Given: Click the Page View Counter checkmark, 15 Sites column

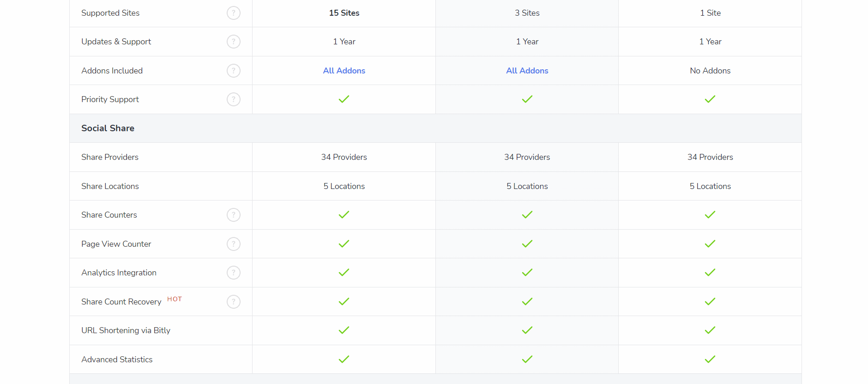Looking at the screenshot, I should (344, 244).
